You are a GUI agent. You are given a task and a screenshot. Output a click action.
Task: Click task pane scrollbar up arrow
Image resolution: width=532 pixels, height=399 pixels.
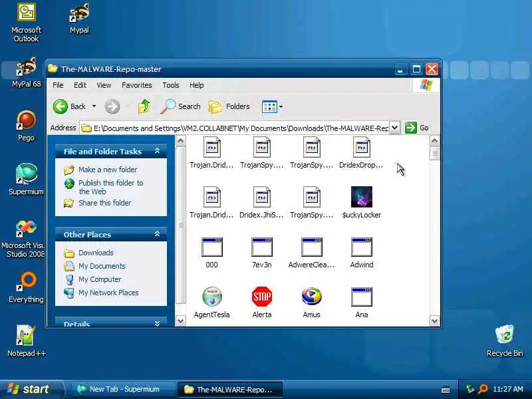181,140
